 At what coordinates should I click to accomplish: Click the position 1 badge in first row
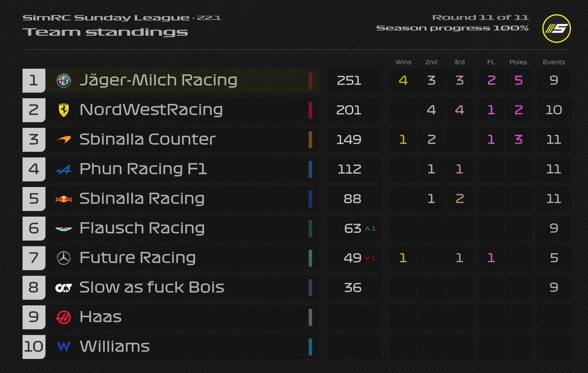tap(34, 81)
